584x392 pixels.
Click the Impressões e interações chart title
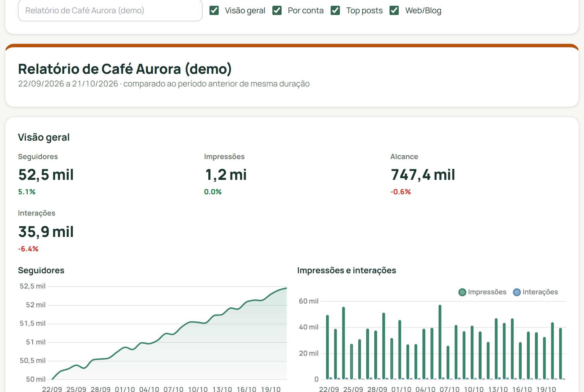(347, 270)
